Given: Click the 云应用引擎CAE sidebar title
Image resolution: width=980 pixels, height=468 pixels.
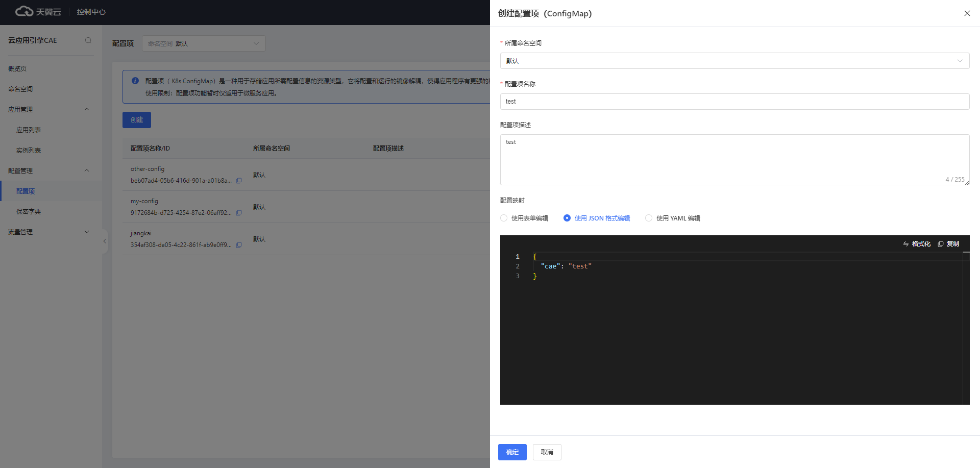Looking at the screenshot, I should pyautogui.click(x=33, y=40).
